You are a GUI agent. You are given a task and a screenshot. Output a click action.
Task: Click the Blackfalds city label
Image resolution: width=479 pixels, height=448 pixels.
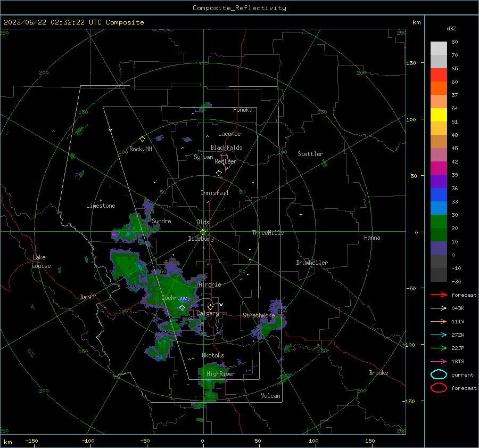click(x=226, y=148)
